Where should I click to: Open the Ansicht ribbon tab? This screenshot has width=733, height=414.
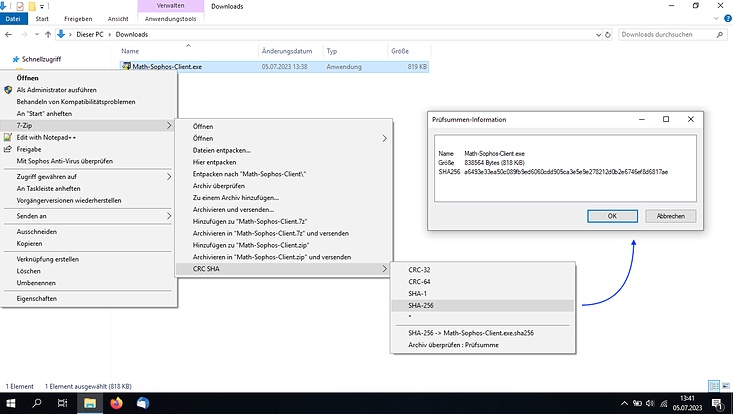click(118, 19)
